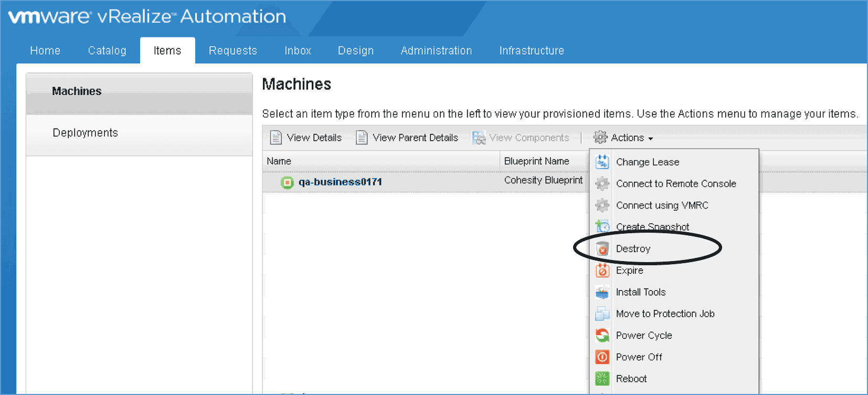Open the Actions dropdown menu
This screenshot has height=395, width=868.
(623, 138)
